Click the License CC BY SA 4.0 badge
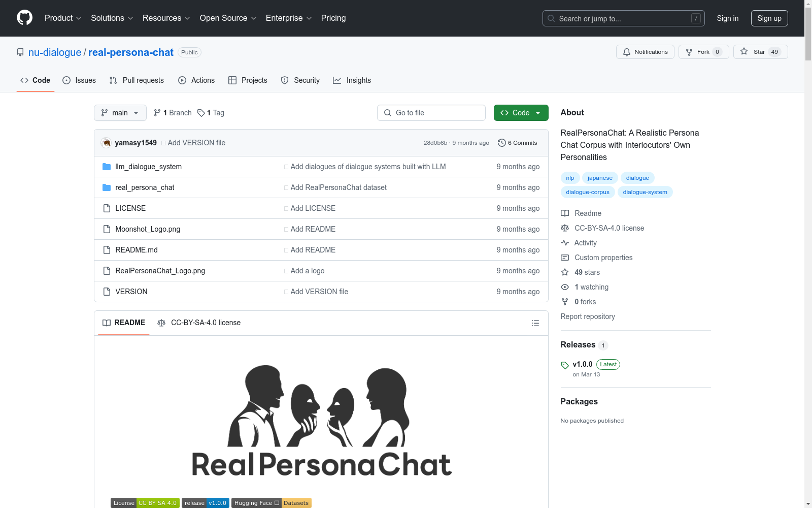The height and width of the screenshot is (508, 812). point(145,503)
